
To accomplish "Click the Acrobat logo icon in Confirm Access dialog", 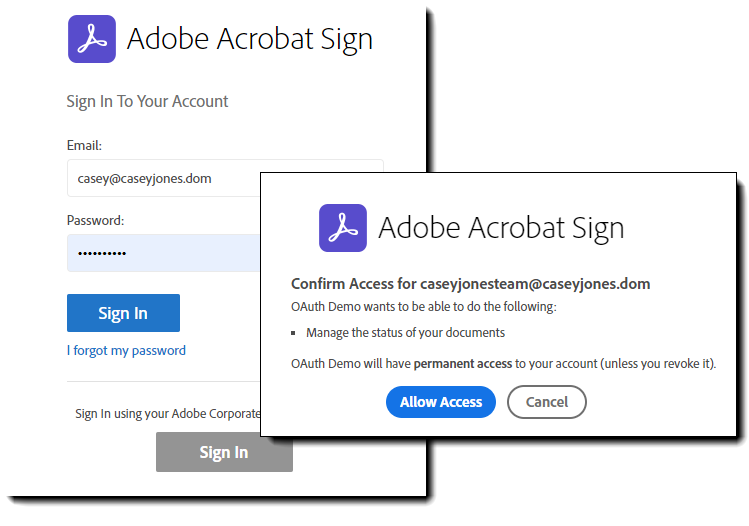I will [343, 227].
